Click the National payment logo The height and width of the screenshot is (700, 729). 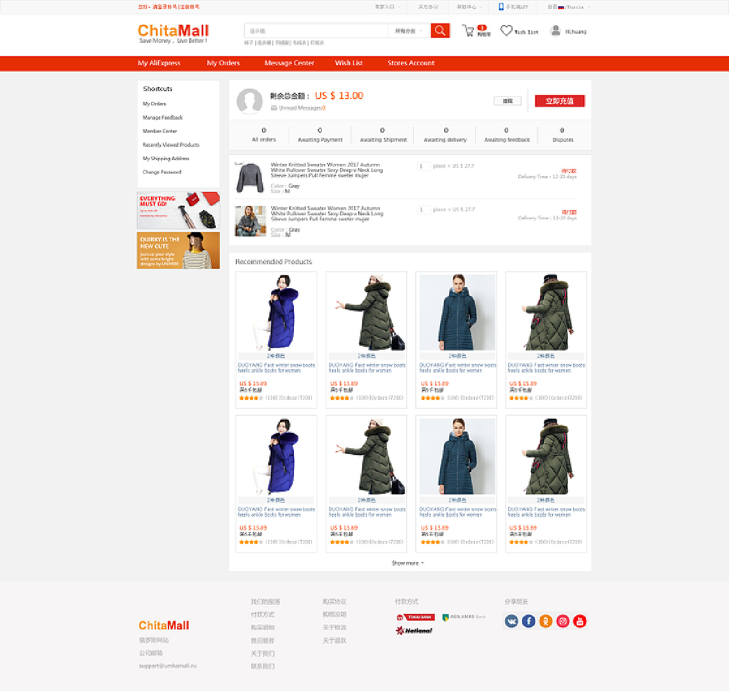pos(414,631)
